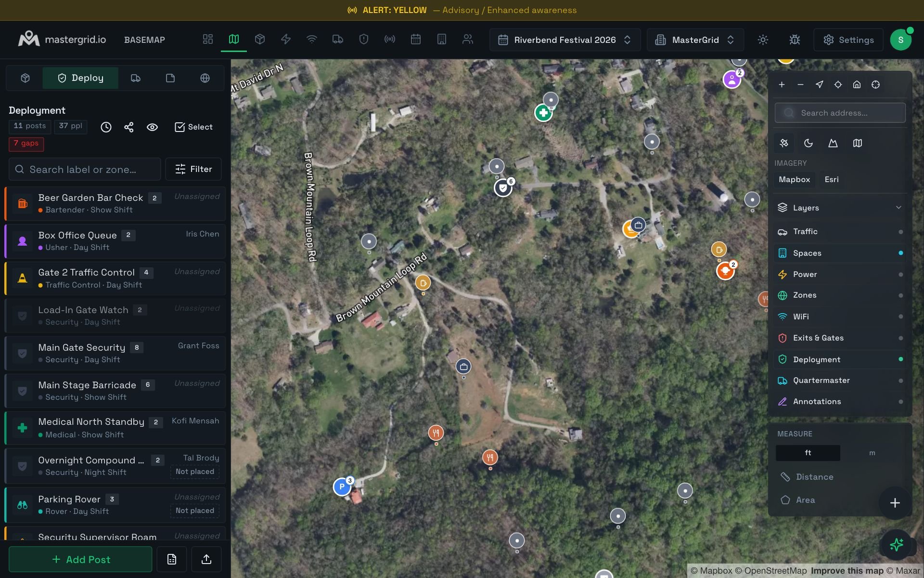
Task: Toggle the Traffic layer
Action: 840,232
